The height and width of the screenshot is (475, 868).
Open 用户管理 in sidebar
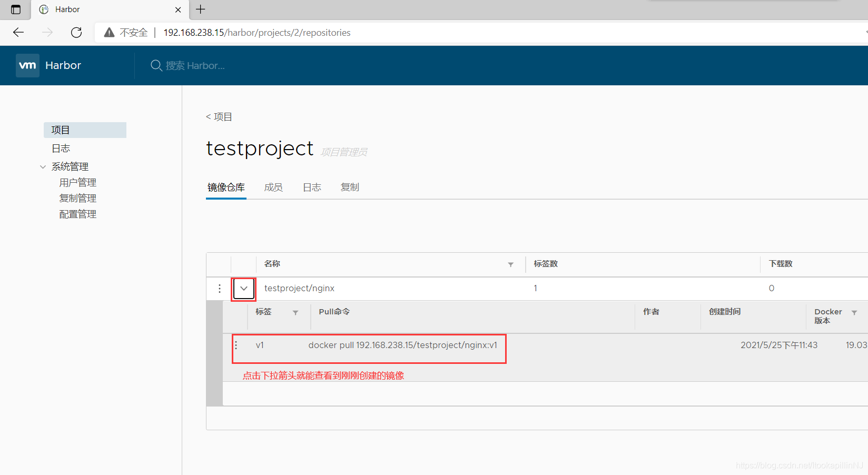coord(78,183)
